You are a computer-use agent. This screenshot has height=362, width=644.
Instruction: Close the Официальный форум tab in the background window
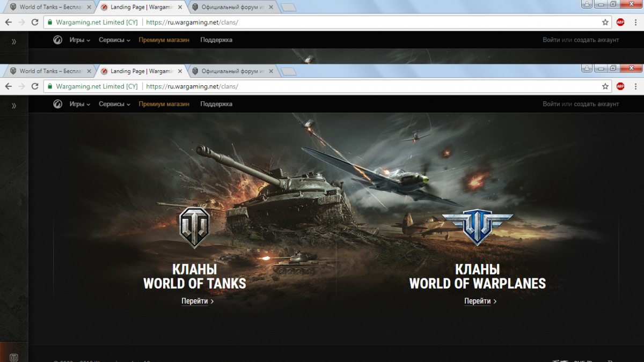point(271,7)
